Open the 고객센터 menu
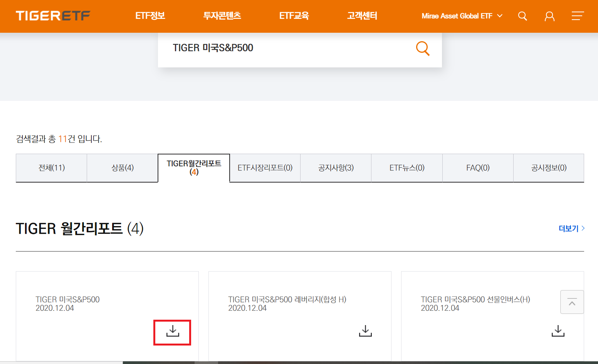 tap(362, 16)
